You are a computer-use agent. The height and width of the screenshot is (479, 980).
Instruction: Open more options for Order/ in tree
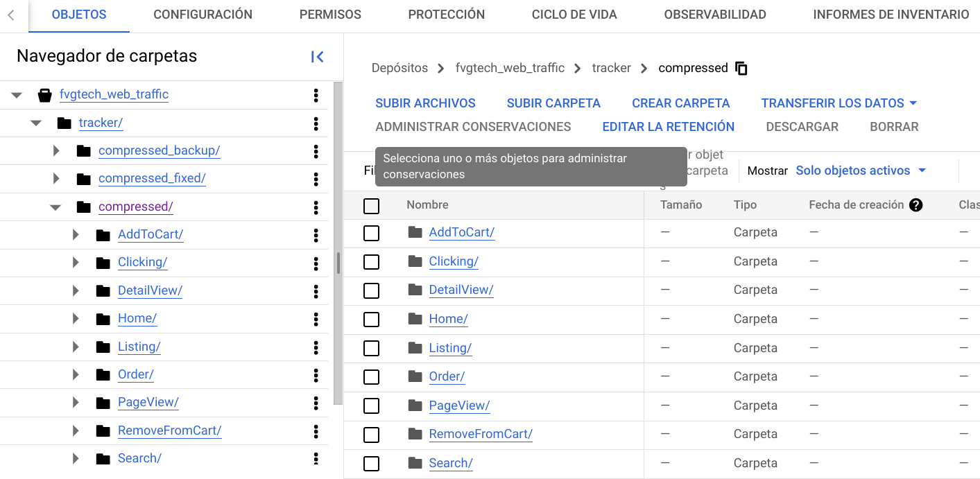coord(316,375)
